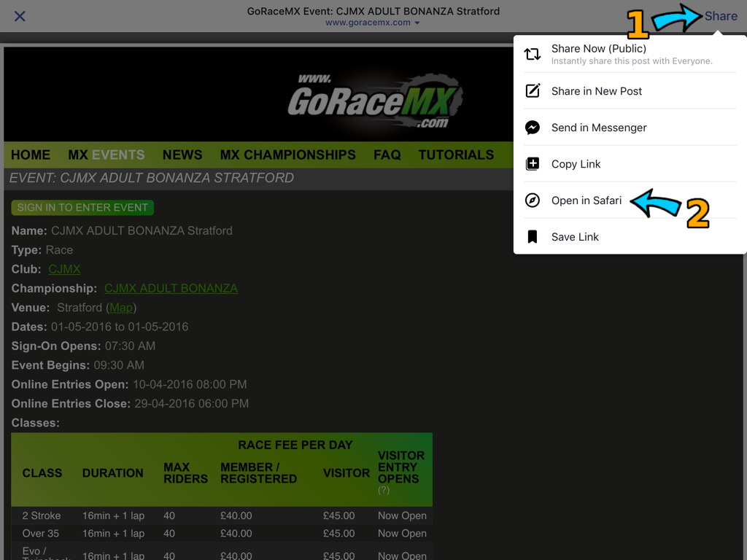
Task: Click the DURATION column header
Action: [112, 472]
